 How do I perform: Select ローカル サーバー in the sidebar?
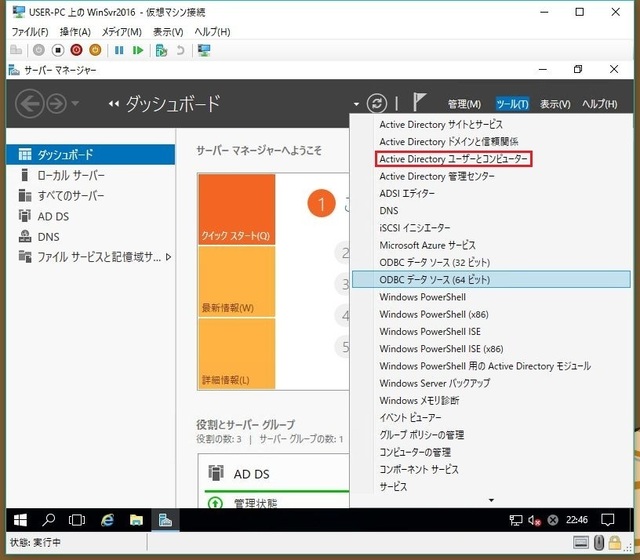coord(71,175)
